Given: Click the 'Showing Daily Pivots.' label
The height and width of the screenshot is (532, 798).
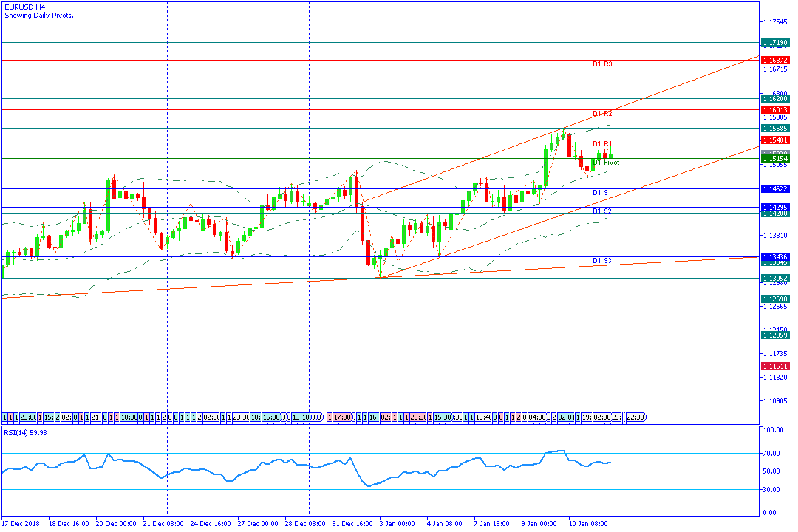Looking at the screenshot, I should click(x=38, y=16).
